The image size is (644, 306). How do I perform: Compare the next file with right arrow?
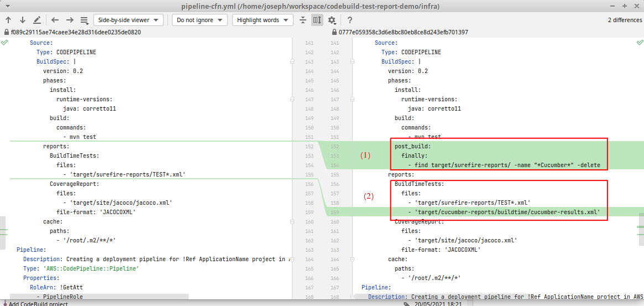70,20
